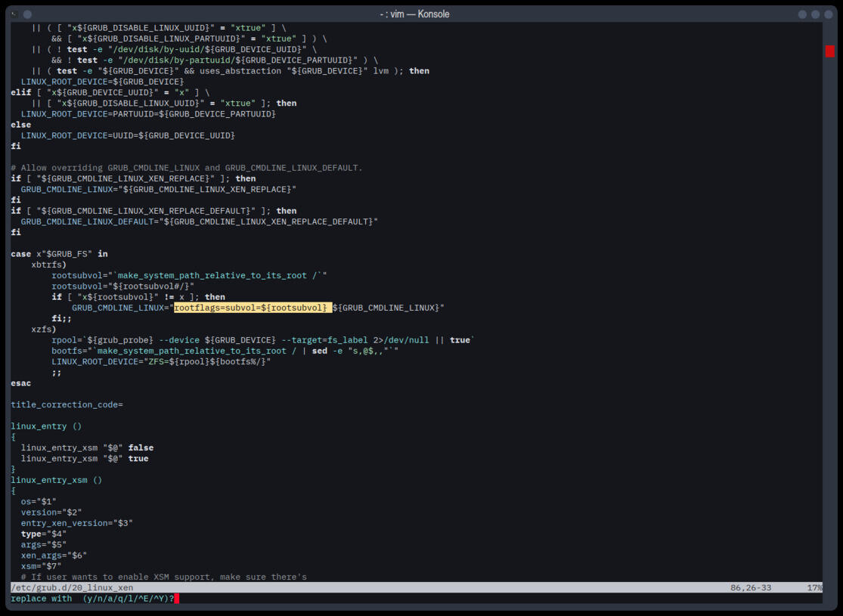Click the 'xbtrfs)' case label
The height and width of the screenshot is (616, 843).
[x=49, y=265]
